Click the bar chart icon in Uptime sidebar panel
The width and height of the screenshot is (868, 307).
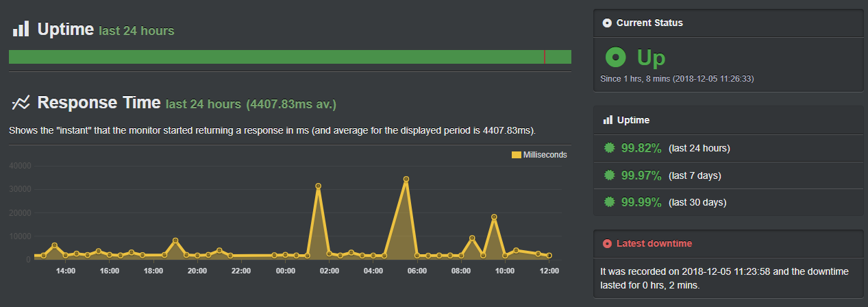(x=608, y=120)
